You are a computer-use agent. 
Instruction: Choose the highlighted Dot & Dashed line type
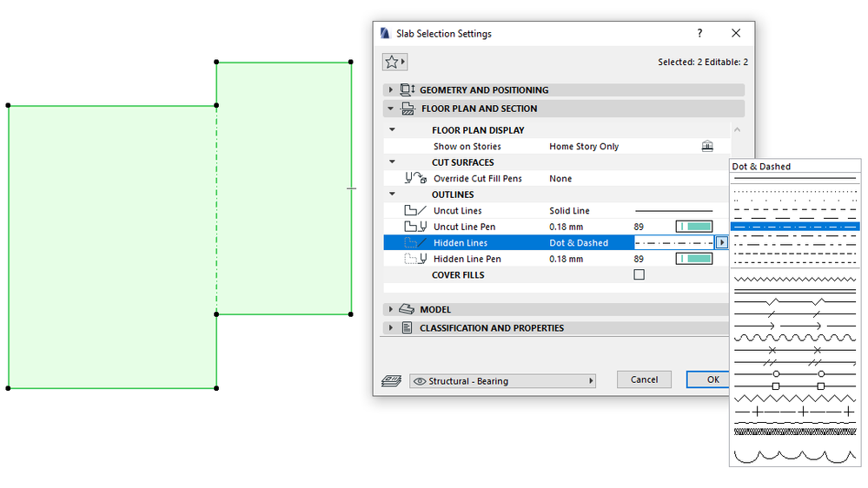point(795,227)
